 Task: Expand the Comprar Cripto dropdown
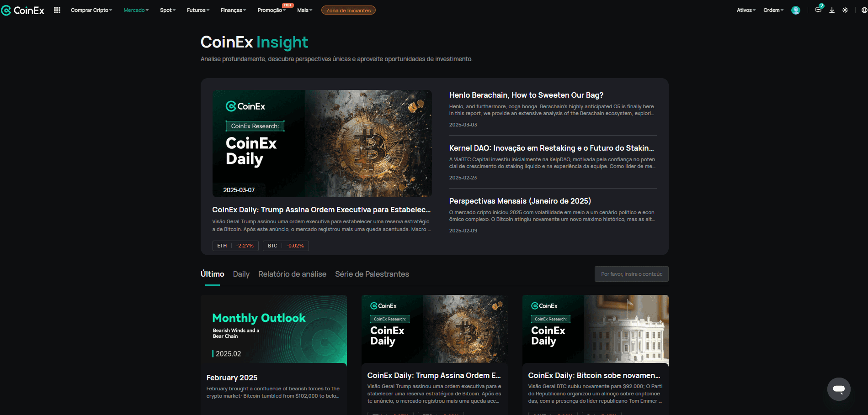tap(91, 10)
